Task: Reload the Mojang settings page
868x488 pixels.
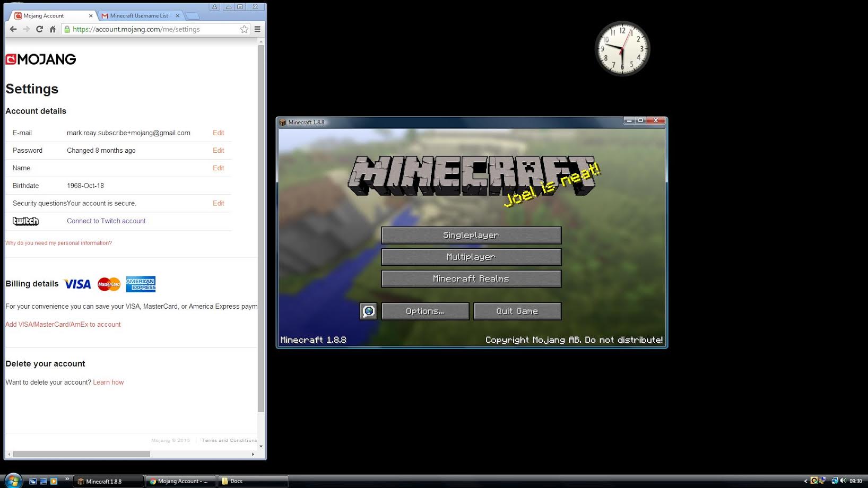Action: [x=39, y=29]
